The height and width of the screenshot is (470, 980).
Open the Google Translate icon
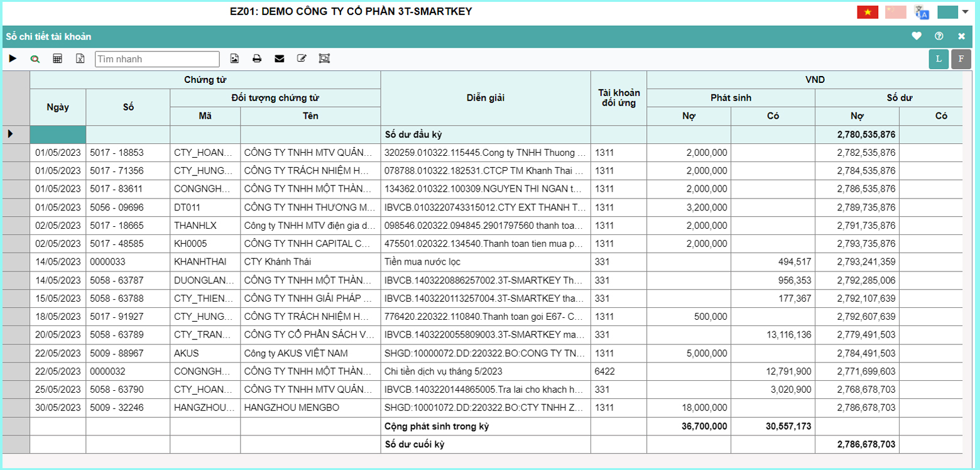[x=922, y=12]
